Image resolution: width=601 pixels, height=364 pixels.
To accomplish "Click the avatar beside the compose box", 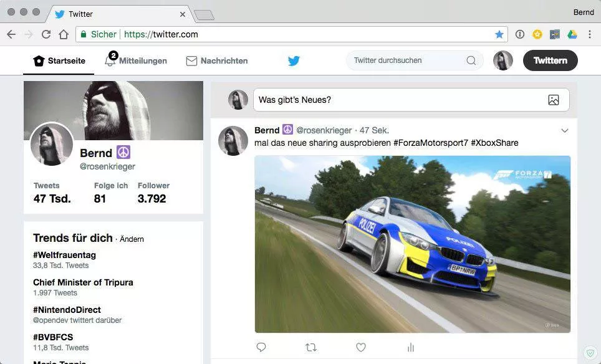I will click(238, 100).
